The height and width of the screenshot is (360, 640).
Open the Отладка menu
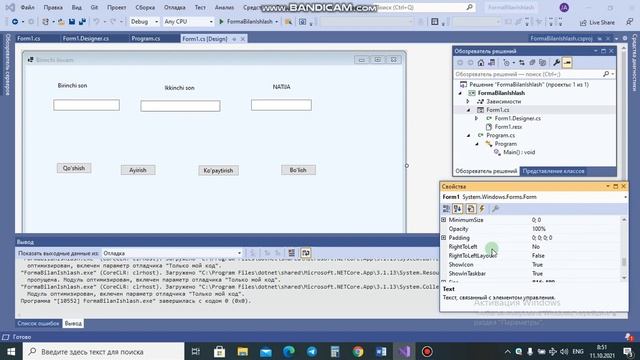[175, 7]
